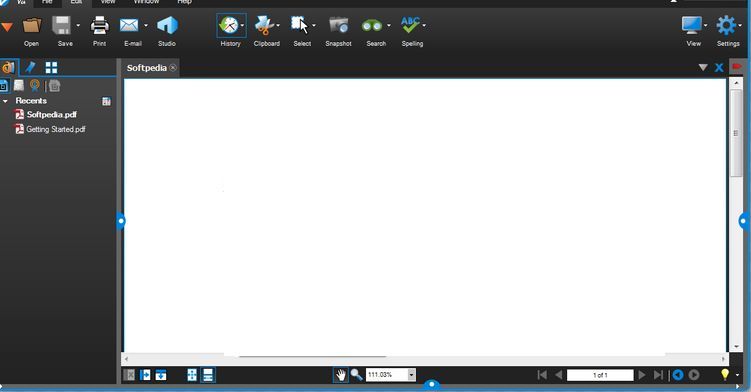Click the Snapshot camera icon

[x=339, y=25]
